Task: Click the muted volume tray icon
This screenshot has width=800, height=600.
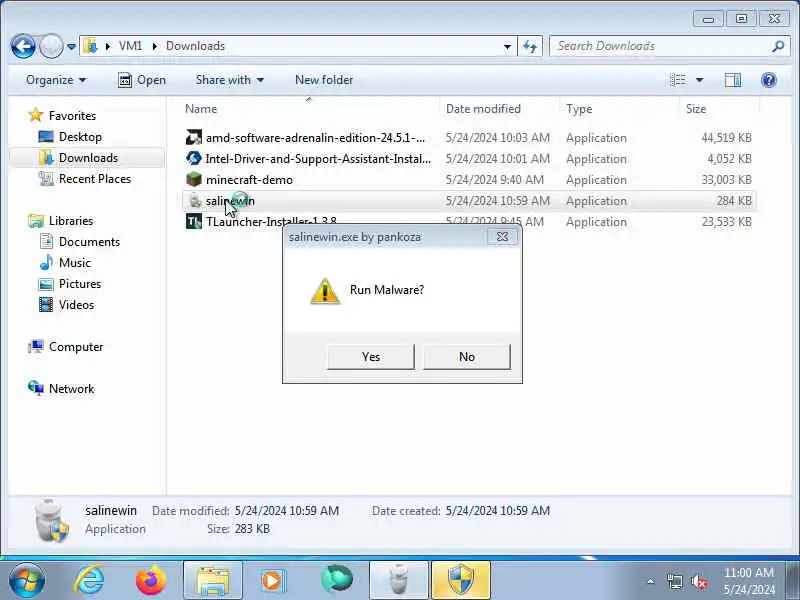Action: tap(698, 581)
